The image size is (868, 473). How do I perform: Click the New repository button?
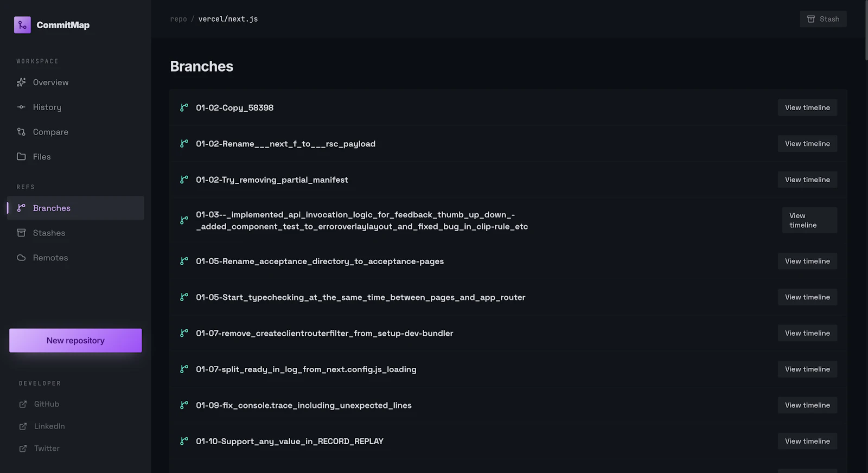[75, 341]
